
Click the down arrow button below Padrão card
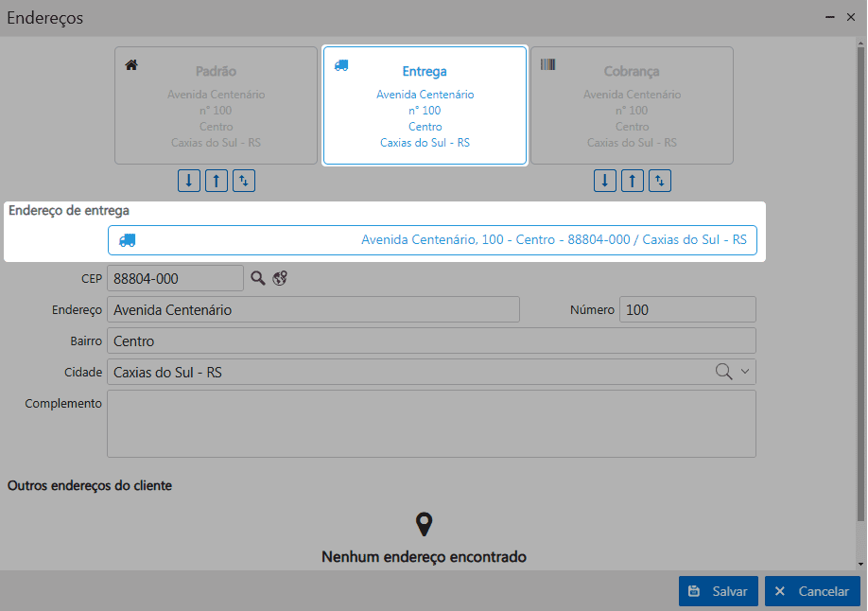pos(189,181)
